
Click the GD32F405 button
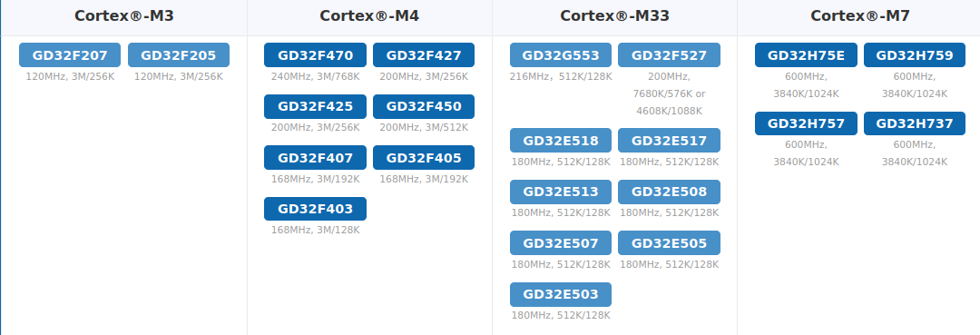point(424,157)
